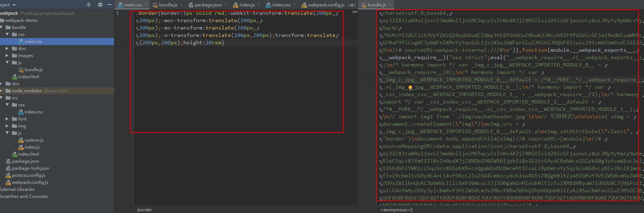The height and width of the screenshot is (213, 644).
Task: Switch to the package.json tab
Action: 208,5
